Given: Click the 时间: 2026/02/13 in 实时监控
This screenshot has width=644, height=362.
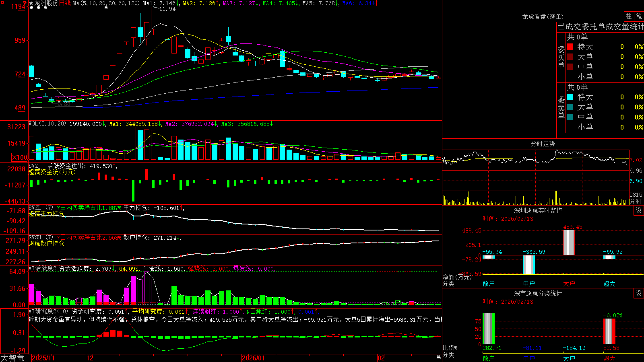Looking at the screenshot, I should click(508, 219).
